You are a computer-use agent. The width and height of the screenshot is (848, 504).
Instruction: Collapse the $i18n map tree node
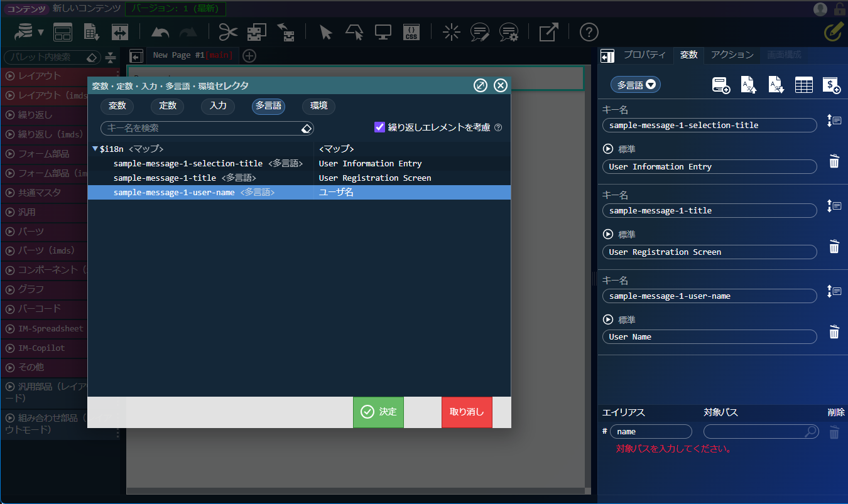[95, 149]
